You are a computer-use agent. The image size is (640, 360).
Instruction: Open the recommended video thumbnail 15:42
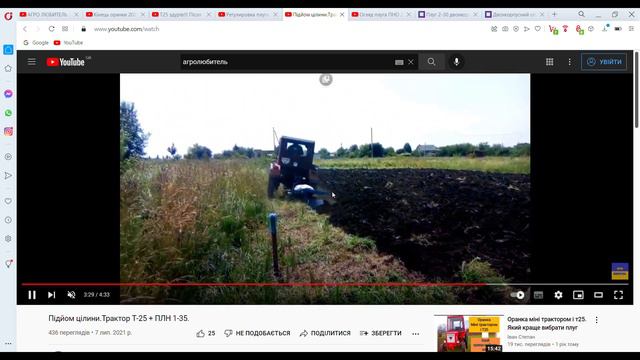pos(469,333)
